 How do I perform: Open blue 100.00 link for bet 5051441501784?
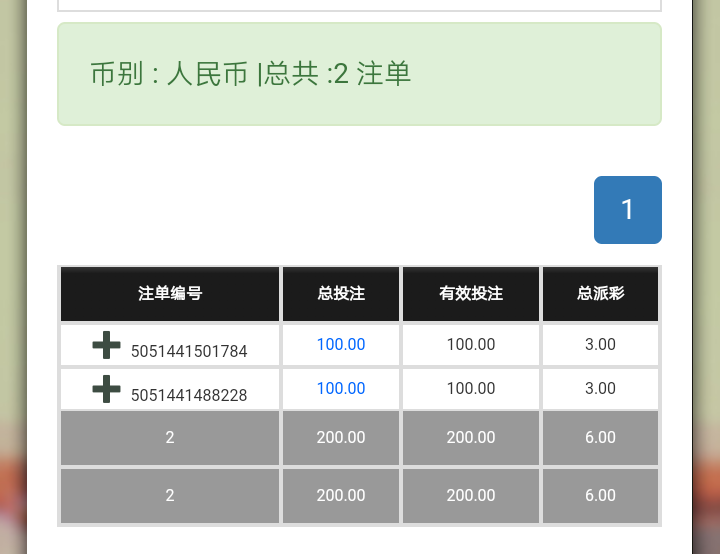click(x=341, y=345)
